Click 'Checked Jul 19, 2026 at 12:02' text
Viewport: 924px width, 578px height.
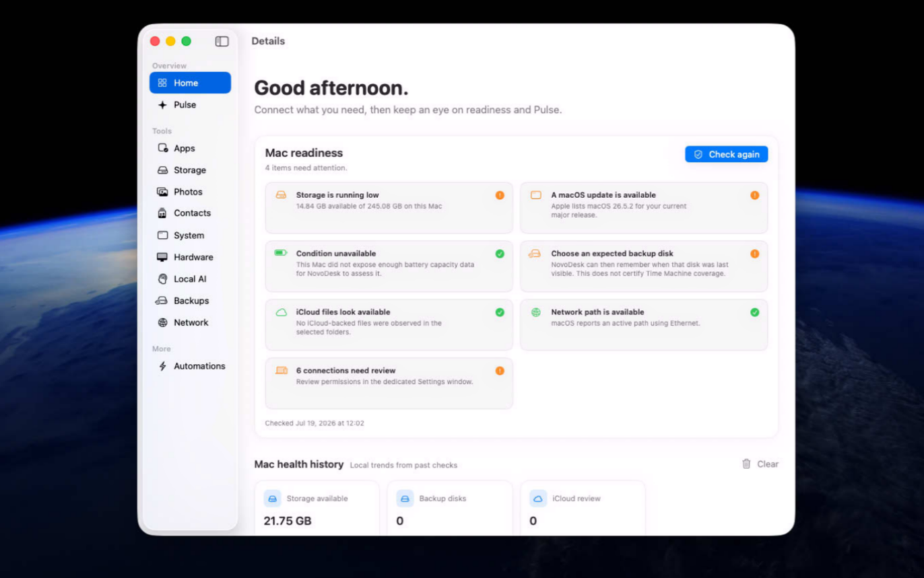pyautogui.click(x=314, y=423)
